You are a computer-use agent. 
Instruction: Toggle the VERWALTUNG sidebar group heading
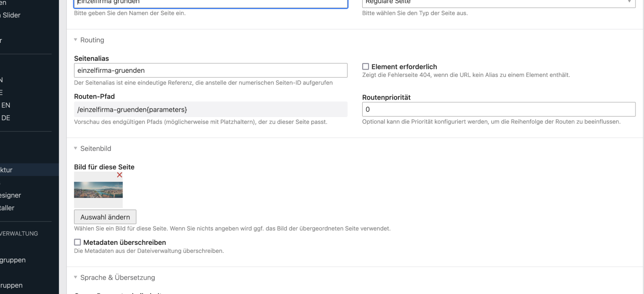(19, 233)
